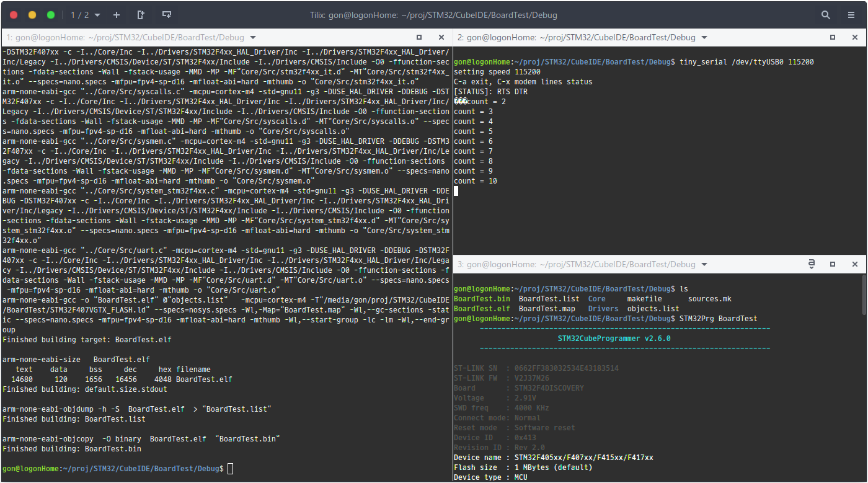The width and height of the screenshot is (868, 483).
Task: Click the 'count = 9' output line
Action: click(473, 171)
